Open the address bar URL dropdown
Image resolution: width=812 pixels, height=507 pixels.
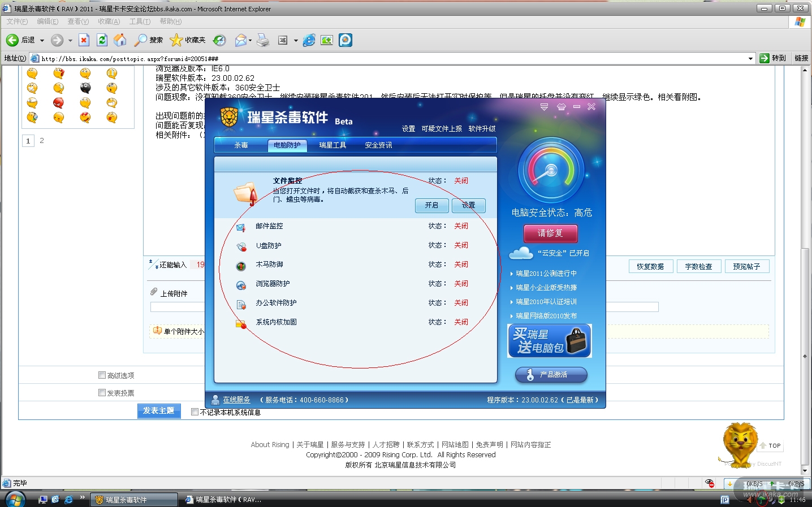tap(750, 58)
